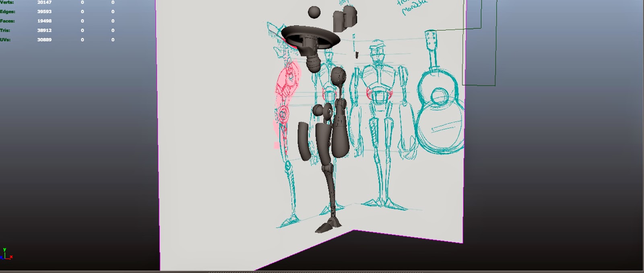The height and width of the screenshot is (273, 644).
Task: Select the curved forearm panel mesh piece
Action: [304, 142]
